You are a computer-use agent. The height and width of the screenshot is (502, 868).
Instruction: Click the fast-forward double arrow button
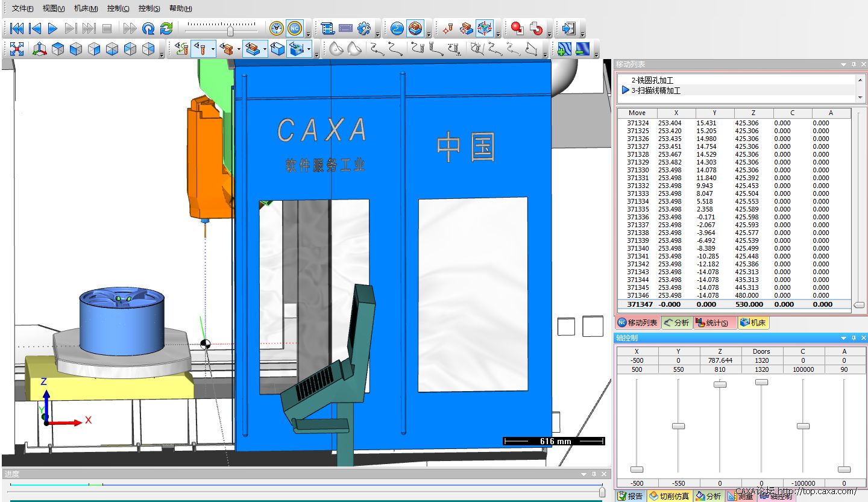130,28
